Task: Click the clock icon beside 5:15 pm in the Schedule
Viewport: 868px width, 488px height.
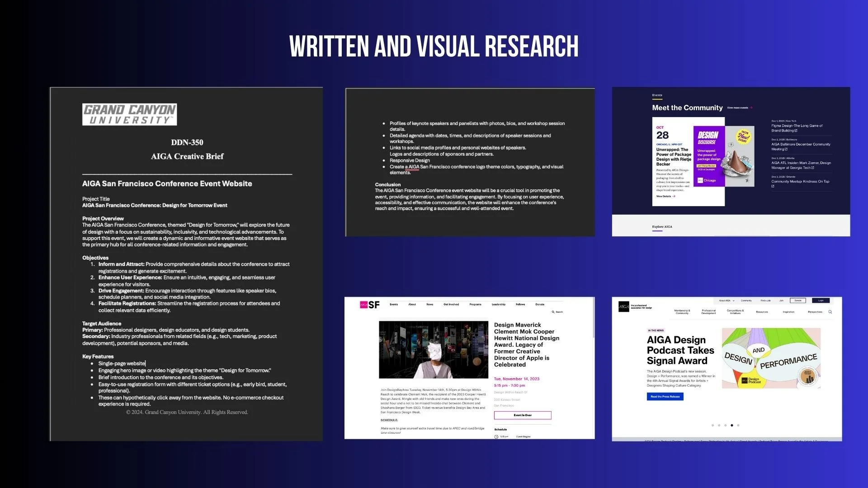Action: tap(496, 436)
